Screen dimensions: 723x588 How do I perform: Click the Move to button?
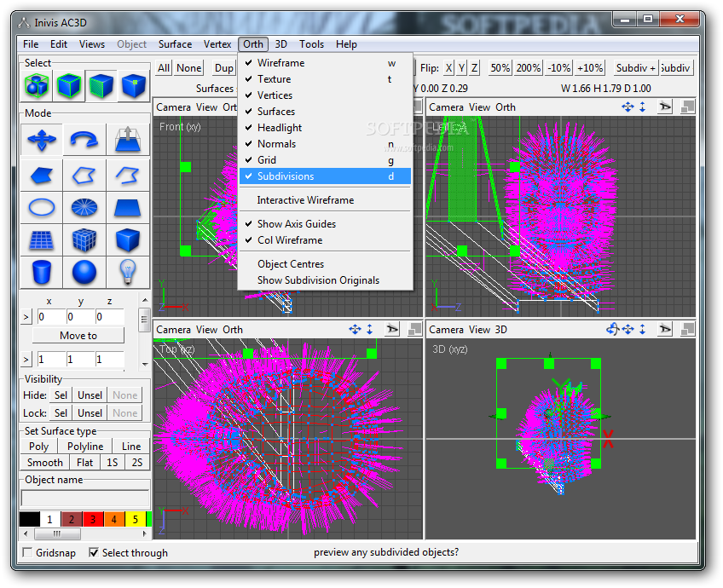point(78,336)
